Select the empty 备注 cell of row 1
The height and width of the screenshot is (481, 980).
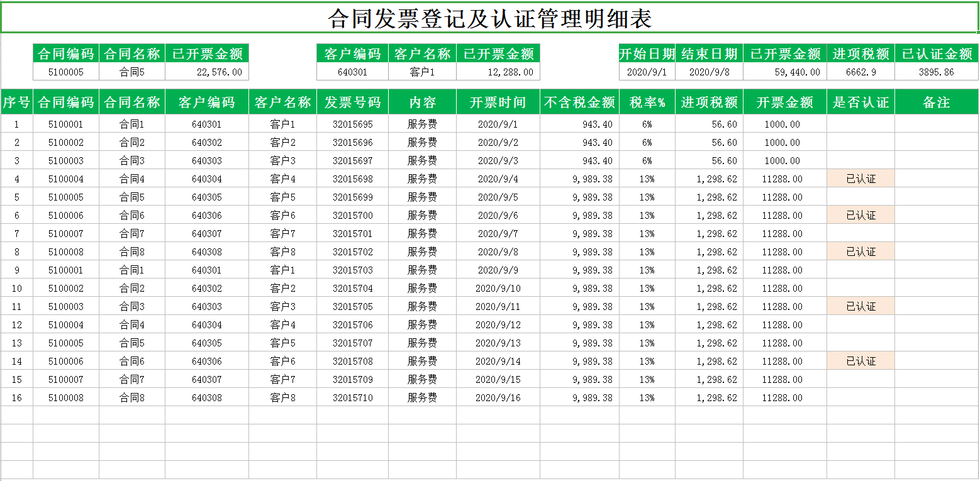tap(936, 124)
